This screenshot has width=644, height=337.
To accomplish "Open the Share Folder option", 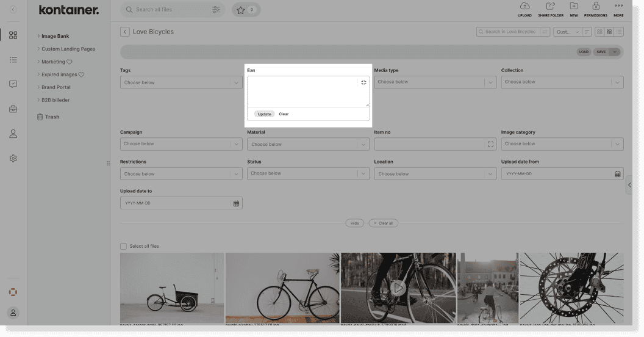I will coord(550,7).
